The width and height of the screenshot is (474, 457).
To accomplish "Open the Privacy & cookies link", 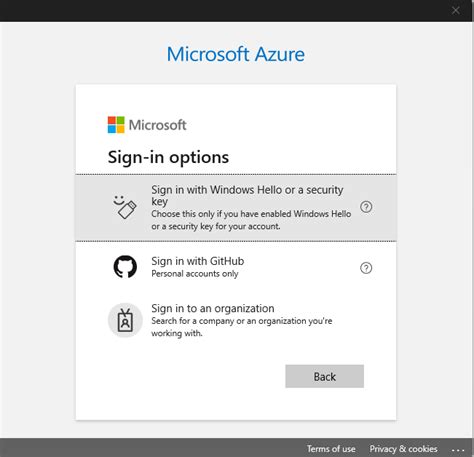I will [403, 449].
